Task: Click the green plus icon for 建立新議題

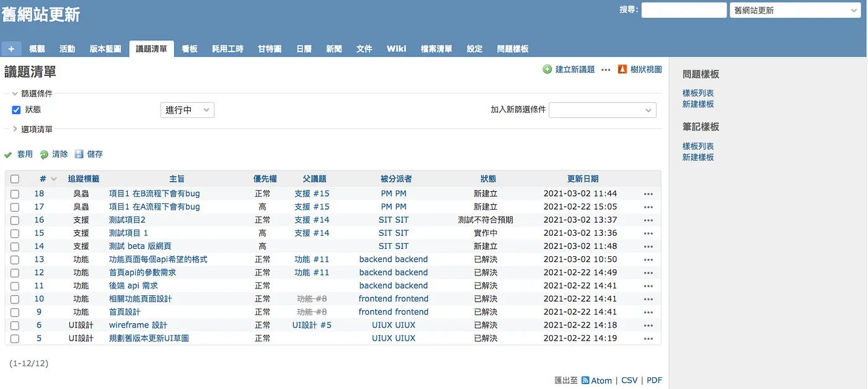Action: coord(547,69)
